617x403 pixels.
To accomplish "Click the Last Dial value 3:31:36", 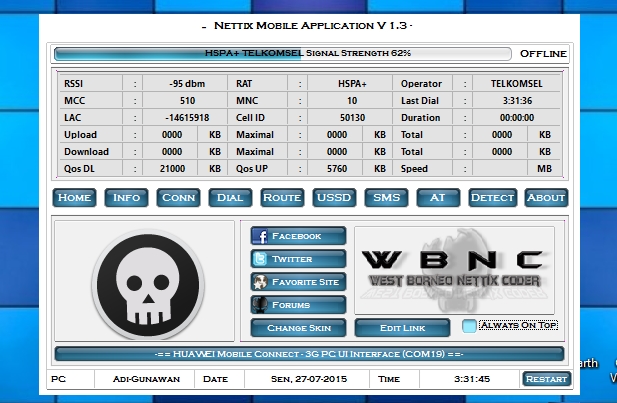I will (517, 101).
